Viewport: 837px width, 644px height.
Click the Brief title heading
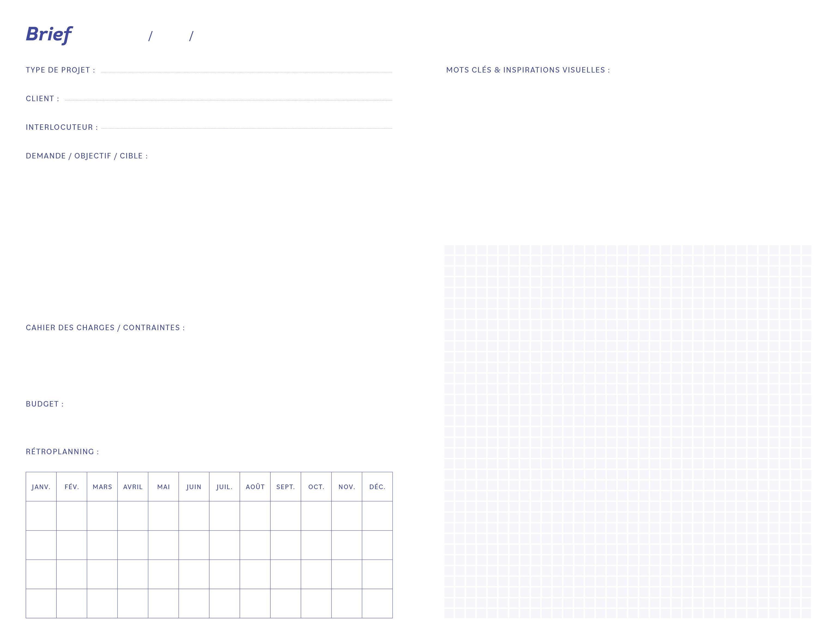click(49, 35)
